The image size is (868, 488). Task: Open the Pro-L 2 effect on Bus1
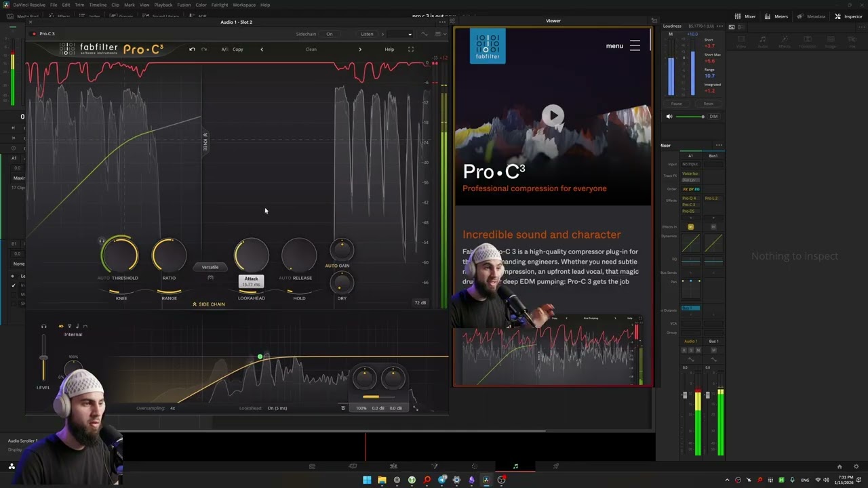point(711,199)
